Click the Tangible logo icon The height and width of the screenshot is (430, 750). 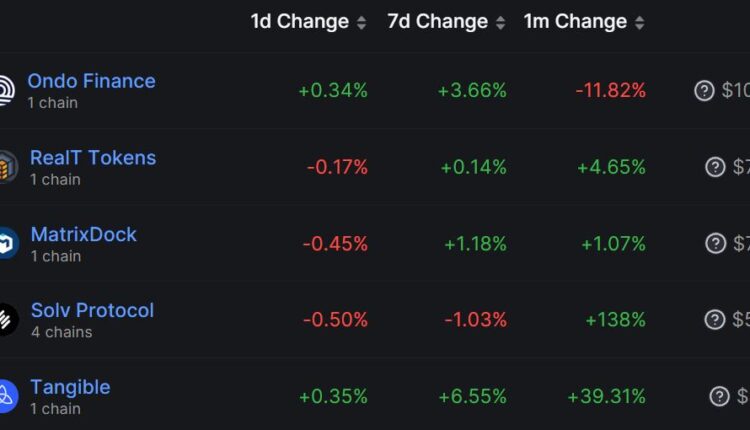(x=6, y=396)
